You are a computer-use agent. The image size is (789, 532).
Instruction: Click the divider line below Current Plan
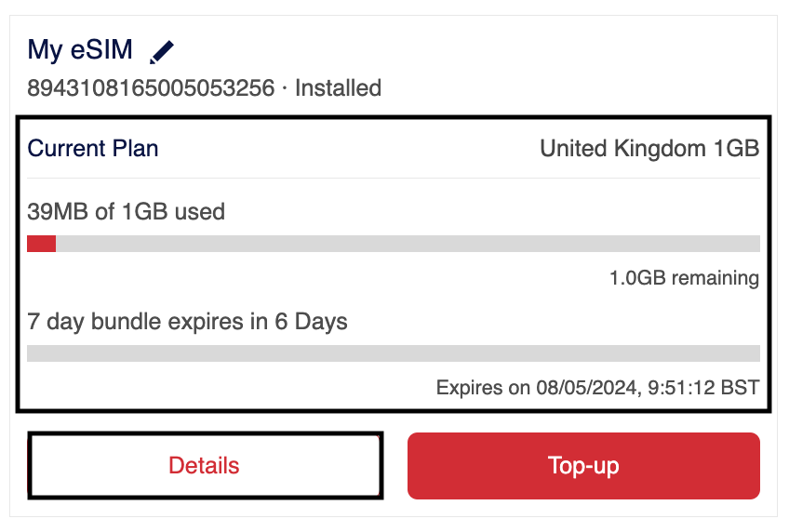click(394, 178)
